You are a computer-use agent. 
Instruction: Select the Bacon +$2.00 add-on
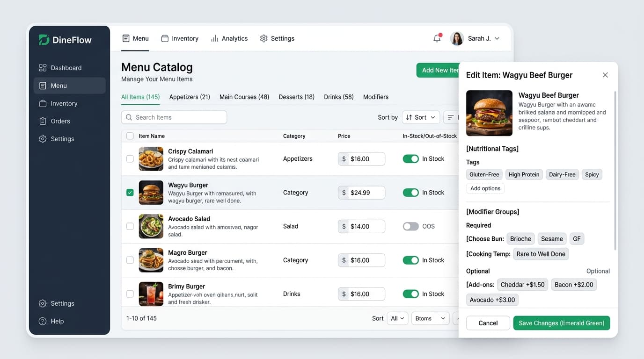tap(574, 285)
